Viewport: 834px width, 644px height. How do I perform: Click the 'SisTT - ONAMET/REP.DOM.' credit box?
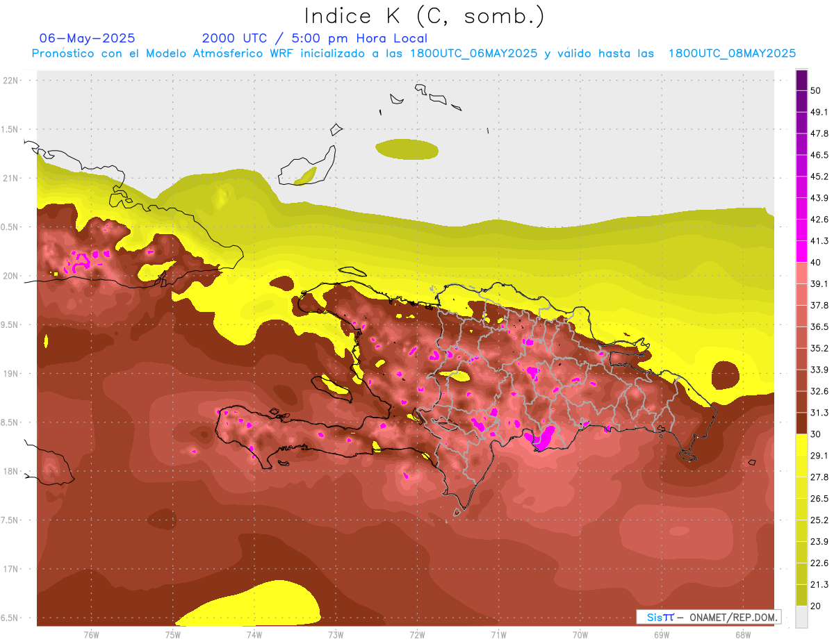[708, 617]
